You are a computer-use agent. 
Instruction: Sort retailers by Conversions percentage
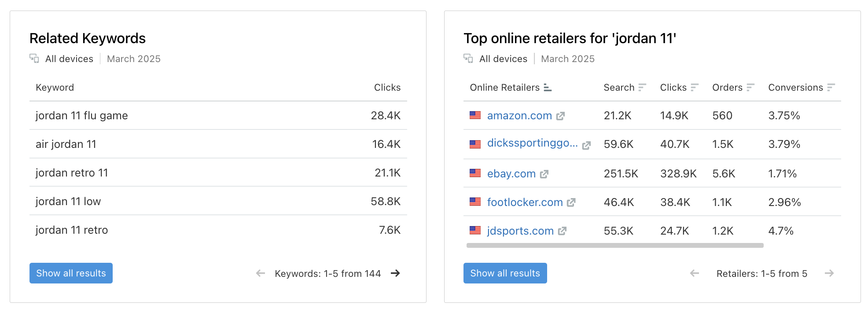(831, 87)
